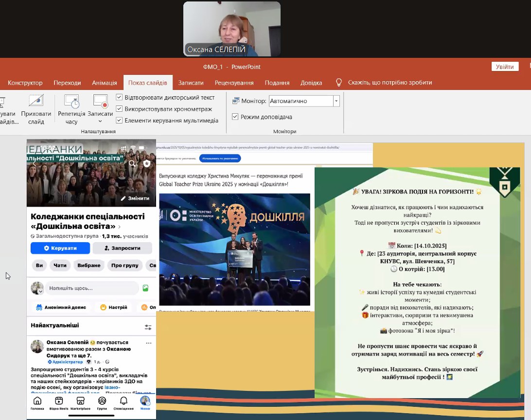The width and height of the screenshot is (531, 420).
Task: Uncheck Використовувати хронометраж option
Action: point(119,109)
